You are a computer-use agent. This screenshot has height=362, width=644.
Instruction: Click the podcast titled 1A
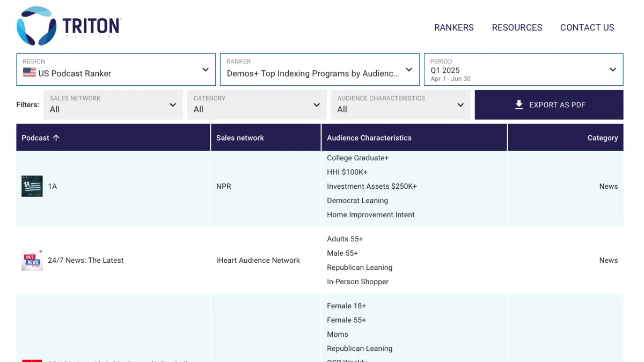pos(53,186)
